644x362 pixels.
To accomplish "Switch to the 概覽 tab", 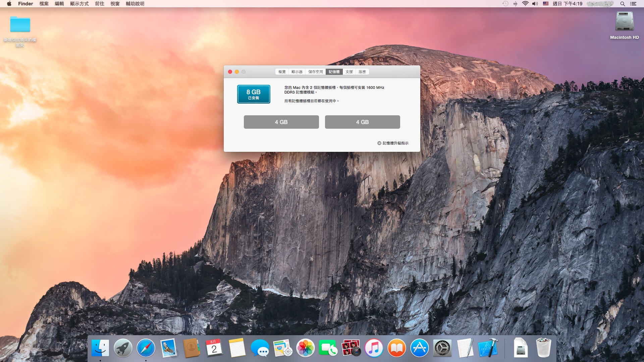I will click(x=282, y=72).
